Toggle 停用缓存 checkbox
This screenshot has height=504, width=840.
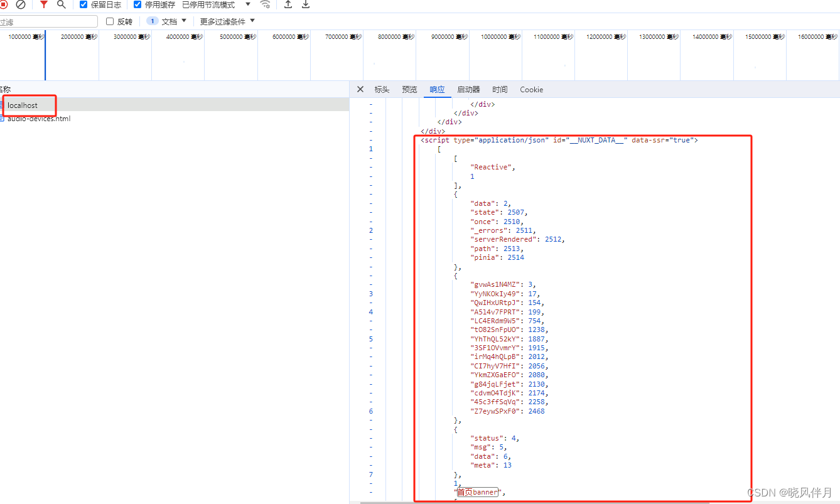click(137, 4)
